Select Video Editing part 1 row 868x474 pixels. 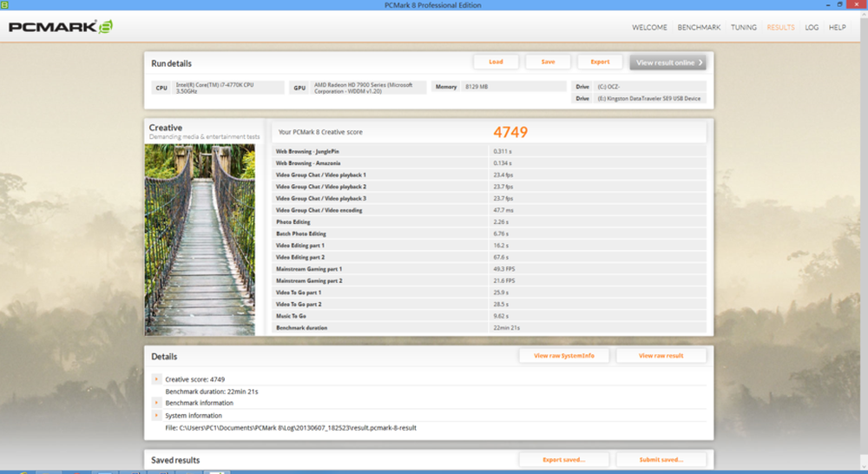point(490,246)
